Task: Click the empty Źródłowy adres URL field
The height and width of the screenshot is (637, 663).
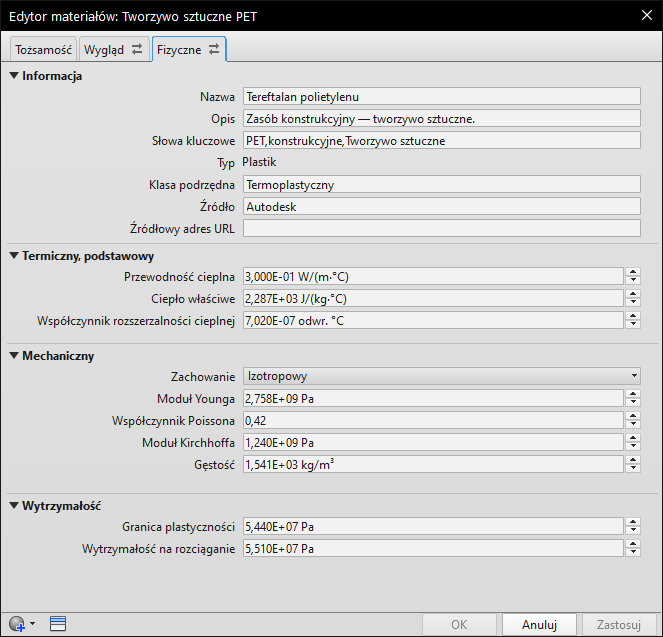Action: (440, 228)
